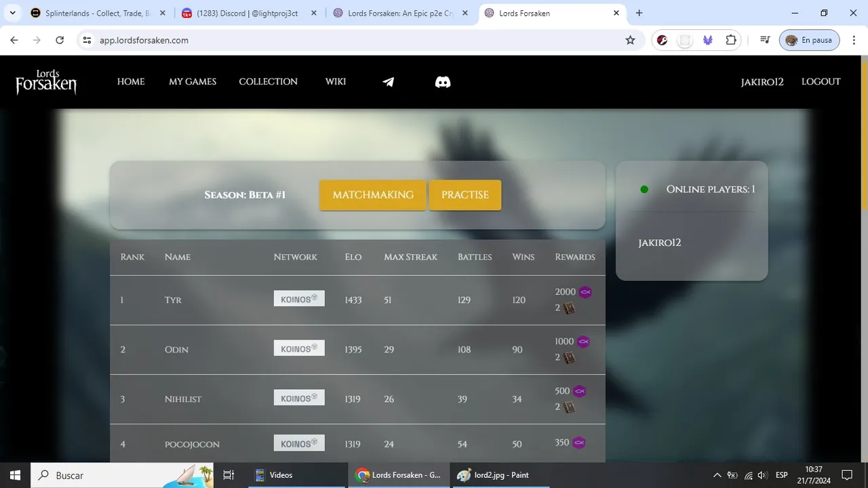868x488 pixels.
Task: Open a new browser tab
Action: click(639, 13)
